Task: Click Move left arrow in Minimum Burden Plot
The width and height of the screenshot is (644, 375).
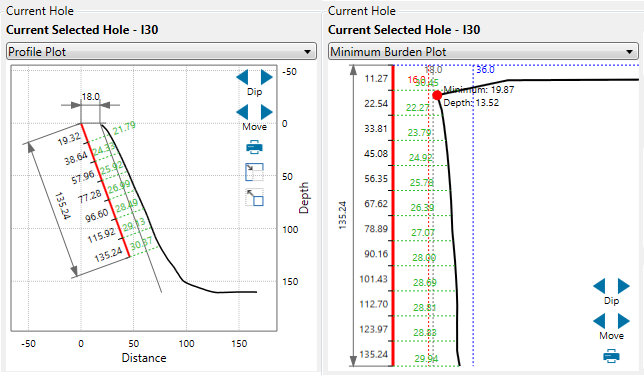Action: pyautogui.click(x=599, y=321)
